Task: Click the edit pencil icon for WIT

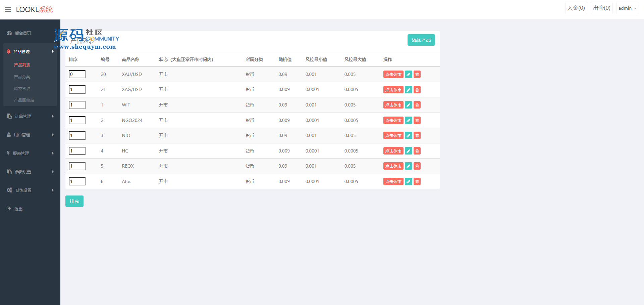Action: click(x=408, y=105)
